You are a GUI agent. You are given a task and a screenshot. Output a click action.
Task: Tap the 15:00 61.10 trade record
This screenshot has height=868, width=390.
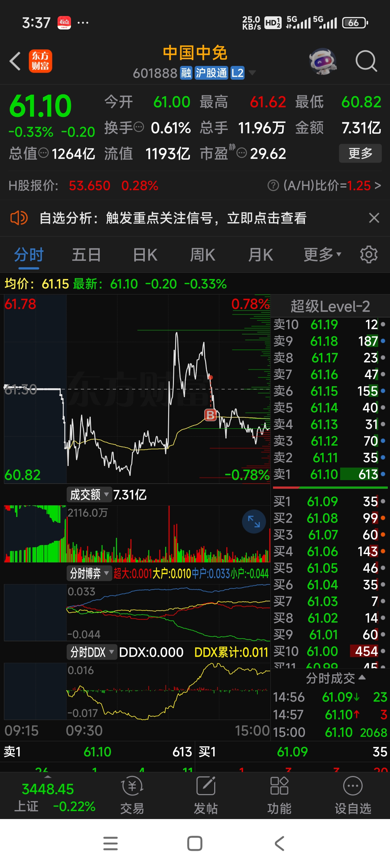point(330,733)
